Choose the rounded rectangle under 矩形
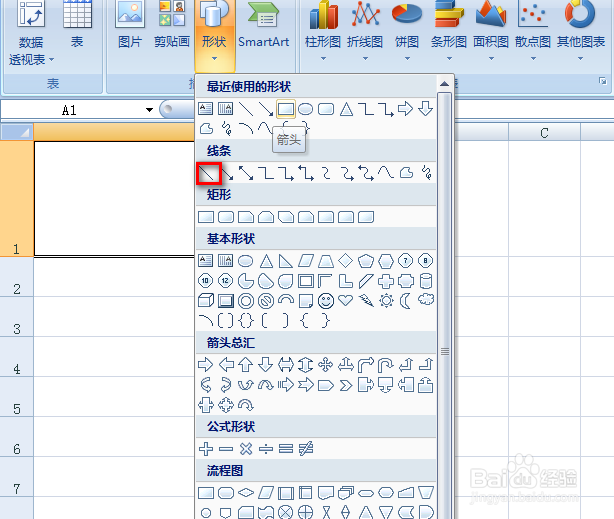The width and height of the screenshot is (614, 519). 226,217
